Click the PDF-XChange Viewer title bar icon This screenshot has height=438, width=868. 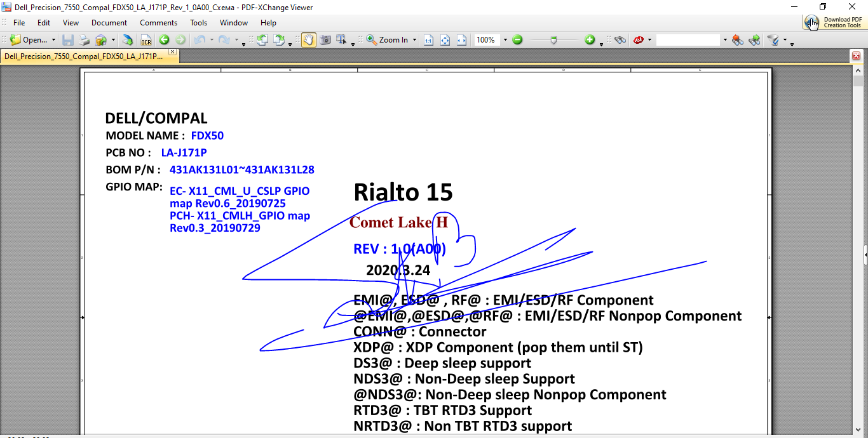(x=7, y=7)
